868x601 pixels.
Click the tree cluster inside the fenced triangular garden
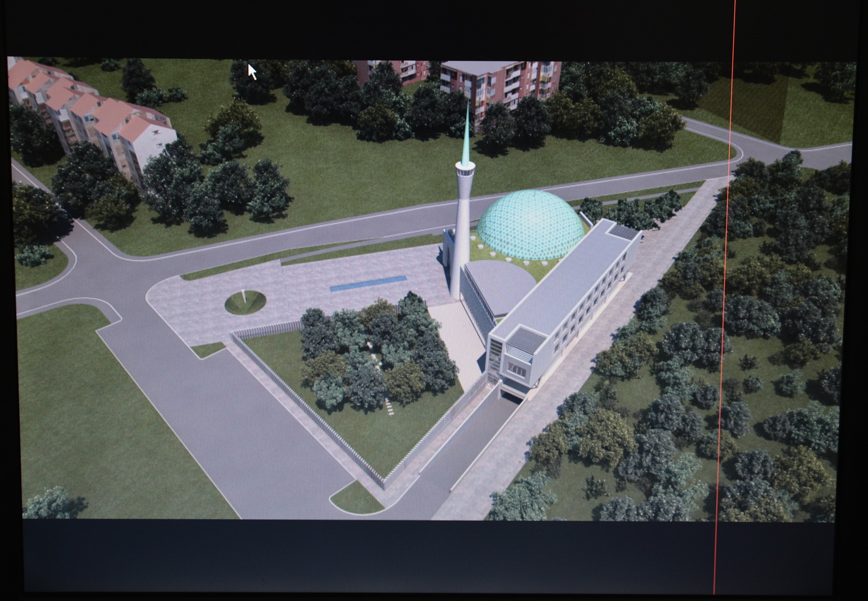[376, 352]
